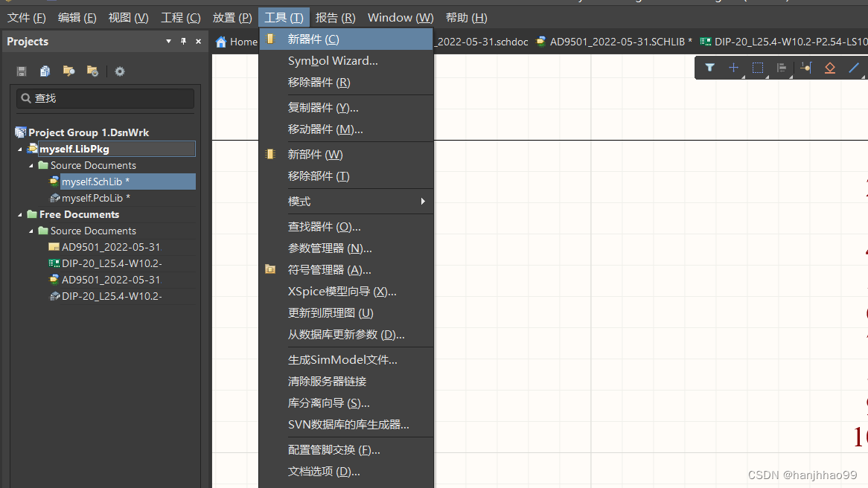Open the Window (W) menu
The image size is (868, 488).
coord(401,18)
